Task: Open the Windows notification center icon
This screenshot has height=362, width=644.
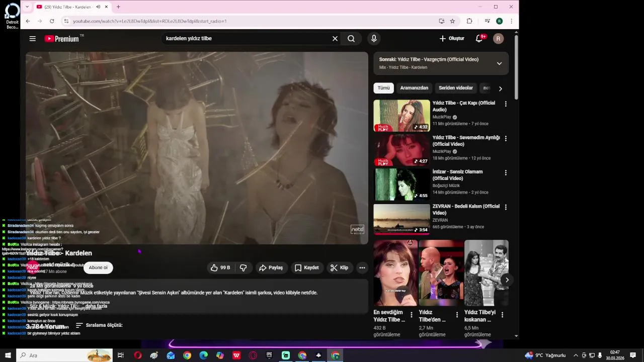Action: (633, 355)
